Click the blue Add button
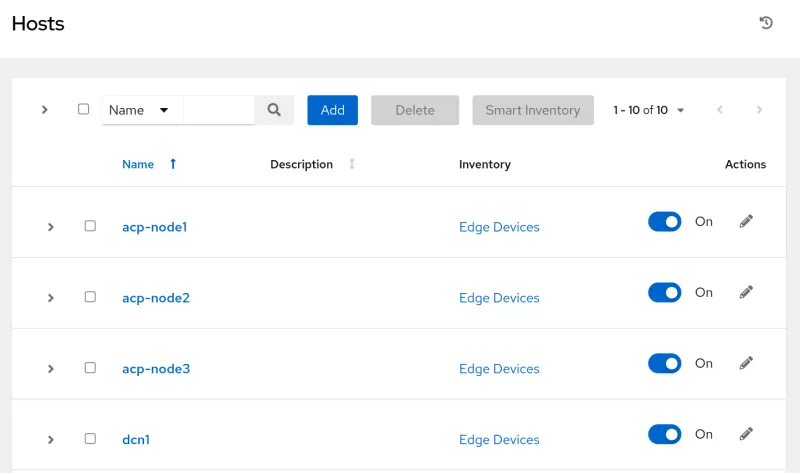The height and width of the screenshot is (473, 800). (x=332, y=110)
